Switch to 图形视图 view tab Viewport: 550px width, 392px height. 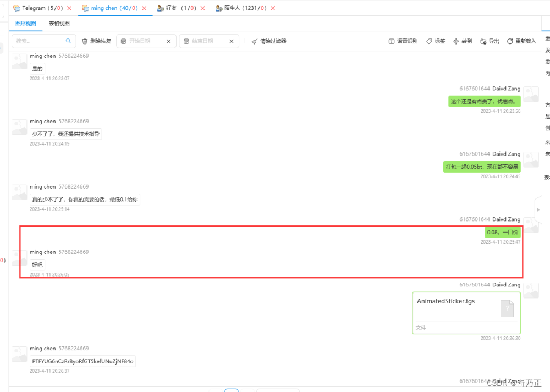pyautogui.click(x=26, y=24)
